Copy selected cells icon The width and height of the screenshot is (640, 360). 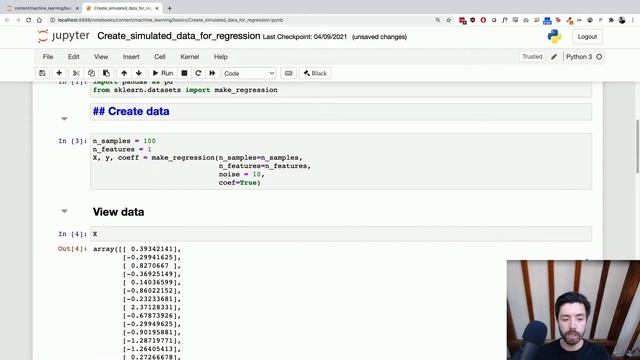[x=91, y=73]
